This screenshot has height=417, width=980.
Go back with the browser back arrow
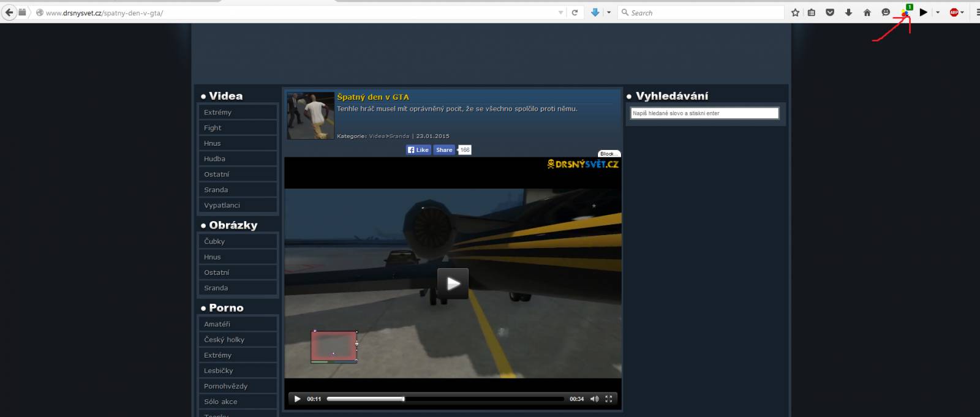click(9, 12)
